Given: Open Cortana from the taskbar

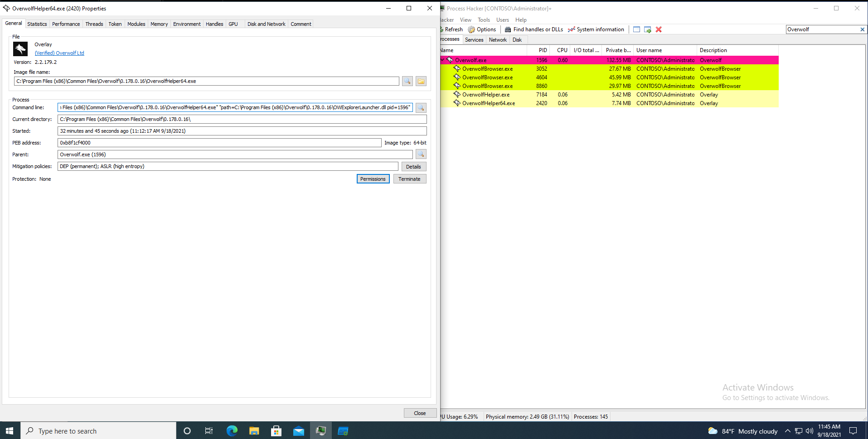Looking at the screenshot, I should tap(187, 431).
